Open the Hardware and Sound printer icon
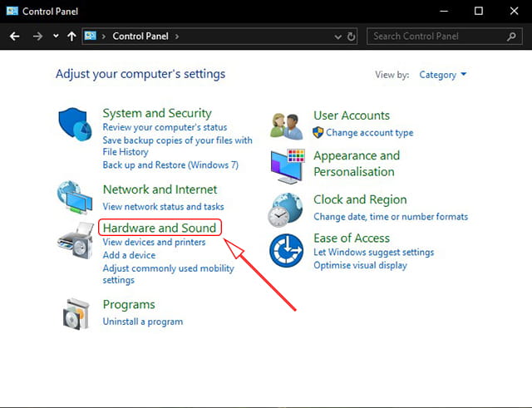Viewport: 532px width, 408px height. click(76, 240)
